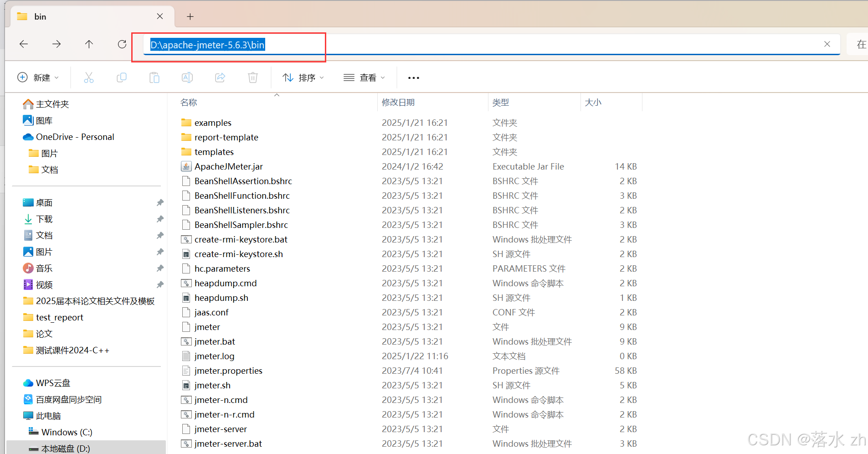Select Windows (C:) drive

coord(61,433)
